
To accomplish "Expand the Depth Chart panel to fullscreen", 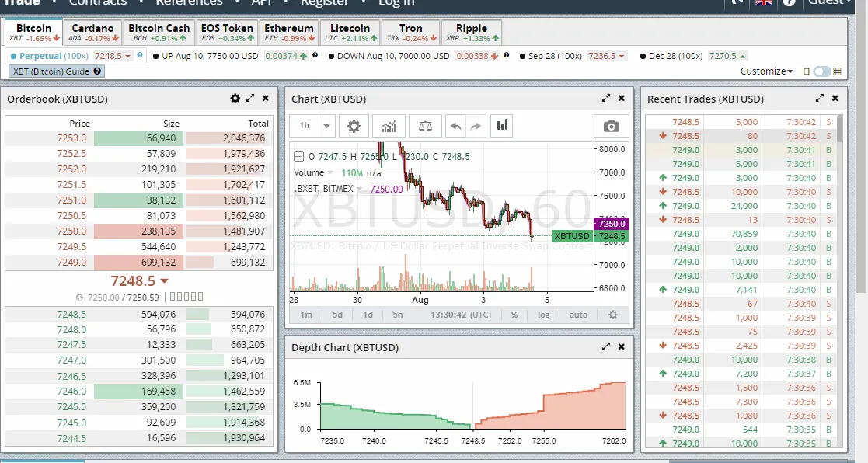I will click(605, 346).
